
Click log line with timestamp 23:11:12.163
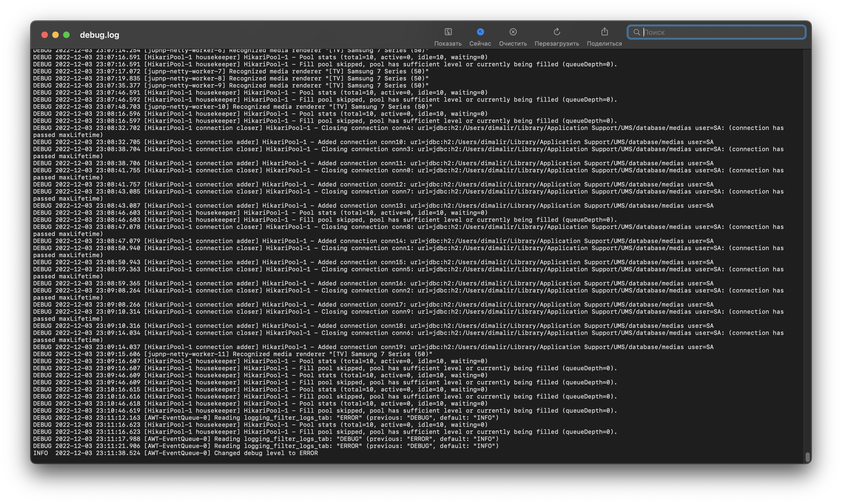click(x=266, y=418)
